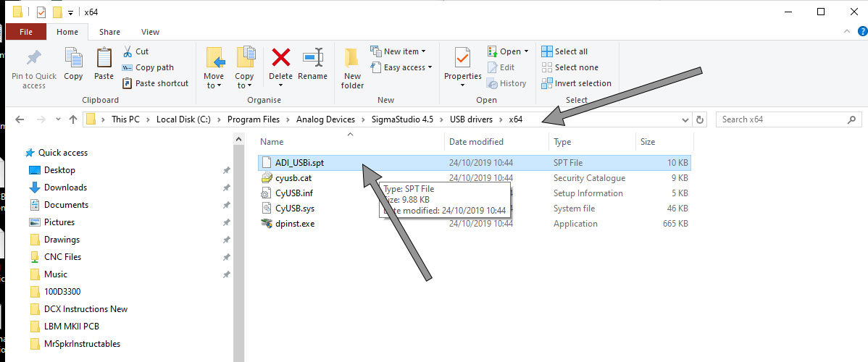Click History in the ribbon
This screenshot has height=362, width=868.
pyautogui.click(x=506, y=83)
